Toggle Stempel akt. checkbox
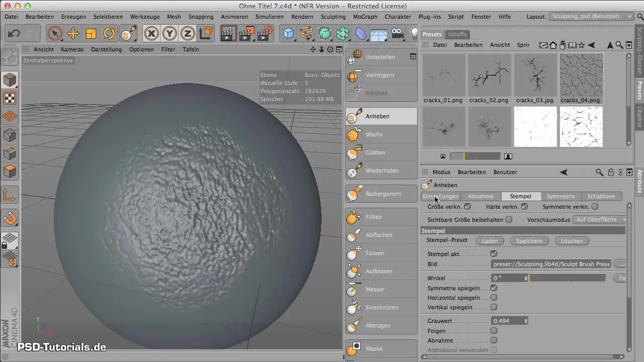Screen dimensions: 644x362 [x=494, y=254]
